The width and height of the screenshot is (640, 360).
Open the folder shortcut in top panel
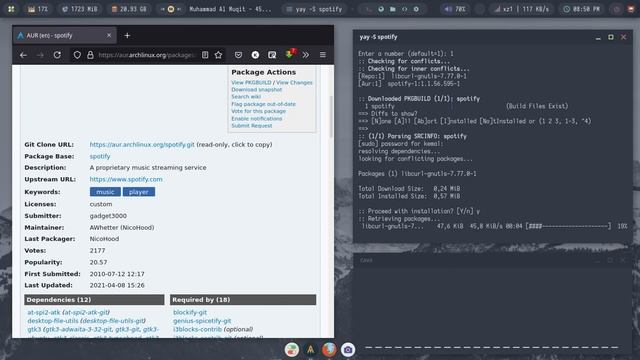[x=393, y=9]
